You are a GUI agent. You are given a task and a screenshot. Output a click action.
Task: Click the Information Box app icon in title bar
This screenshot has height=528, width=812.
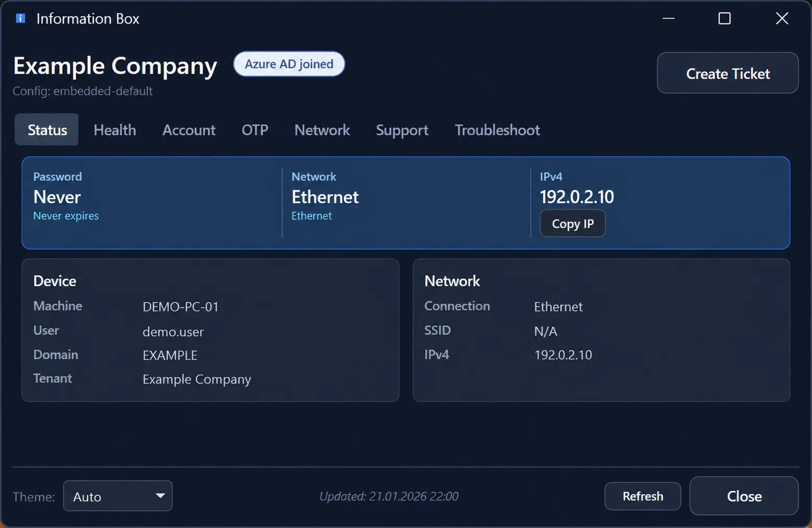coord(21,19)
